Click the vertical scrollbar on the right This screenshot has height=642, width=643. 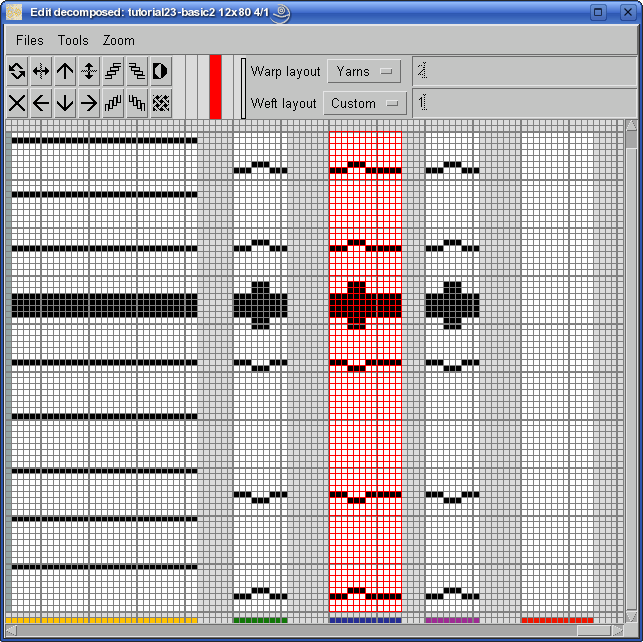click(x=631, y=370)
